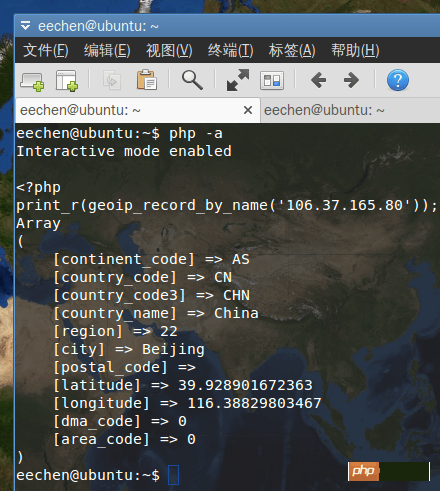Open the window menu triangle in titlebar
The height and width of the screenshot is (491, 440).
[25, 26]
